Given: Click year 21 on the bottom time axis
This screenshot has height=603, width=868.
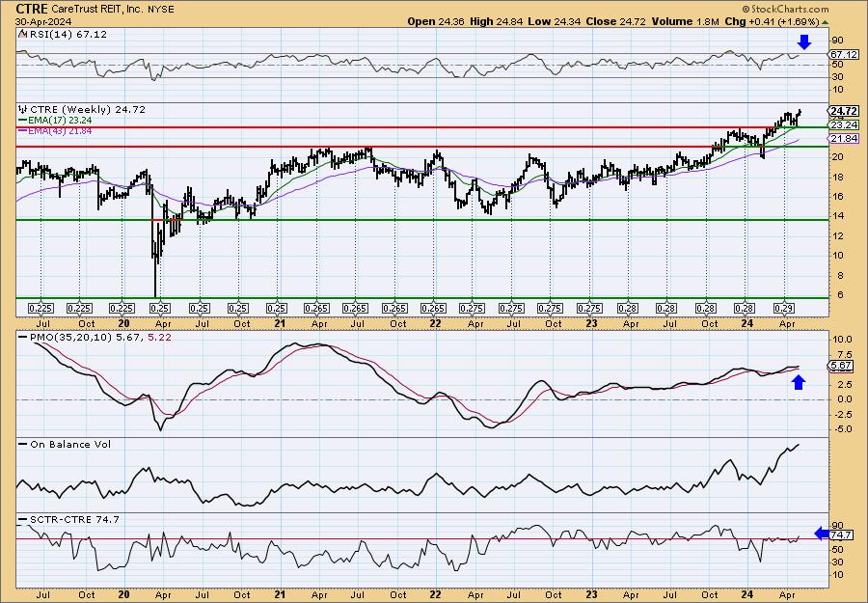Looking at the screenshot, I should 280,594.
